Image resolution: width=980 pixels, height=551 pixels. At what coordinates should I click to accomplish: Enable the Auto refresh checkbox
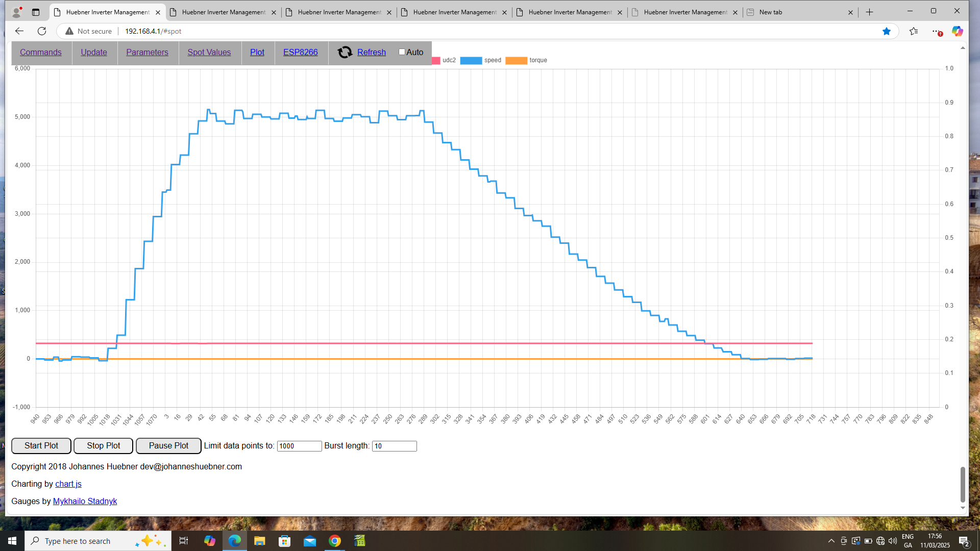click(x=402, y=52)
